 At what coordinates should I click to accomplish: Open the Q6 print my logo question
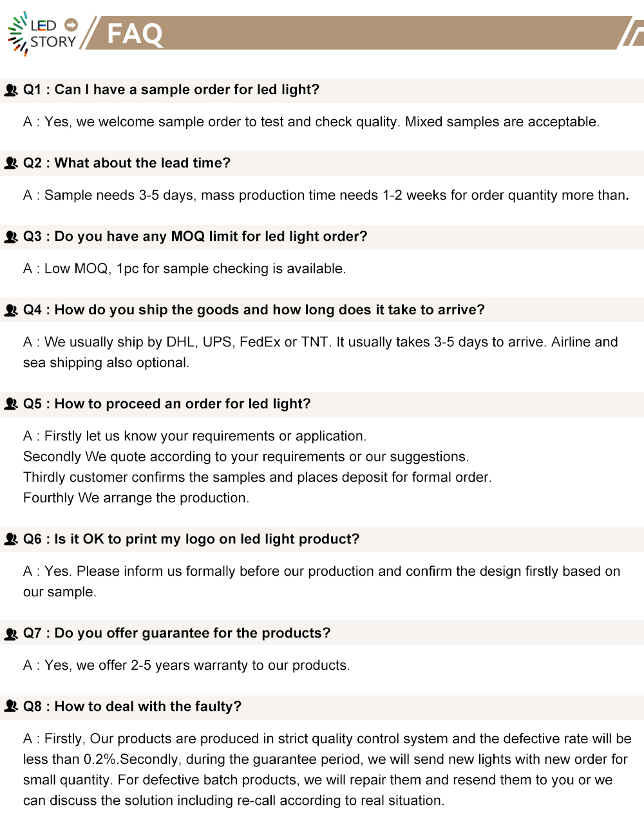322,540
